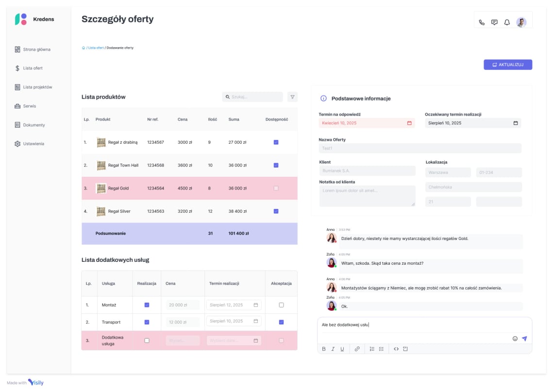Click the filter icon beside product search
This screenshot has width=553, height=392.
point(292,97)
